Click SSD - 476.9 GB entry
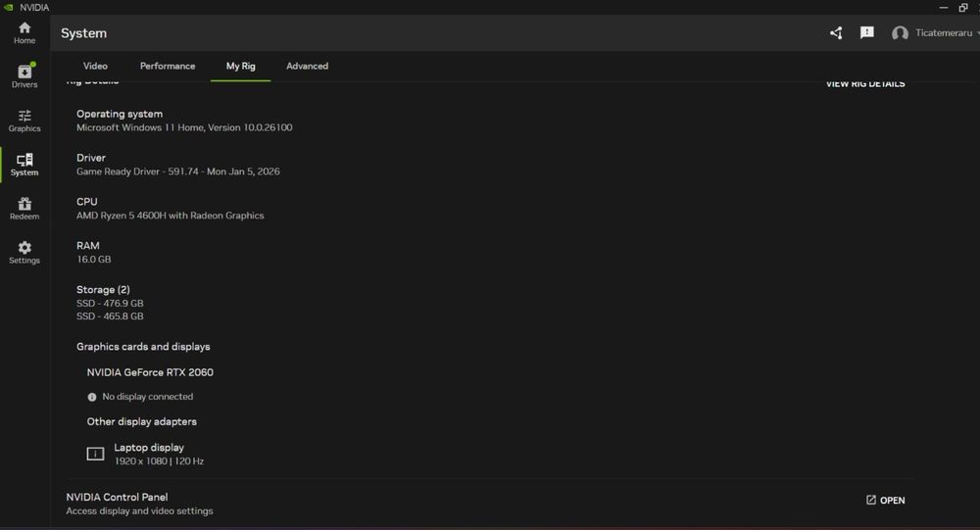The width and height of the screenshot is (980, 530). pos(110,303)
